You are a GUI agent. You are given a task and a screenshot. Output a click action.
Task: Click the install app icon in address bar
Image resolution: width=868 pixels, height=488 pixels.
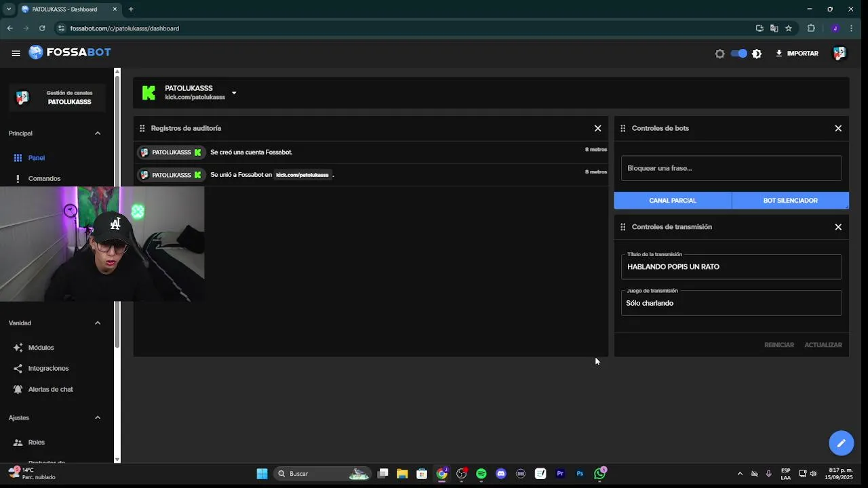[x=759, y=28]
